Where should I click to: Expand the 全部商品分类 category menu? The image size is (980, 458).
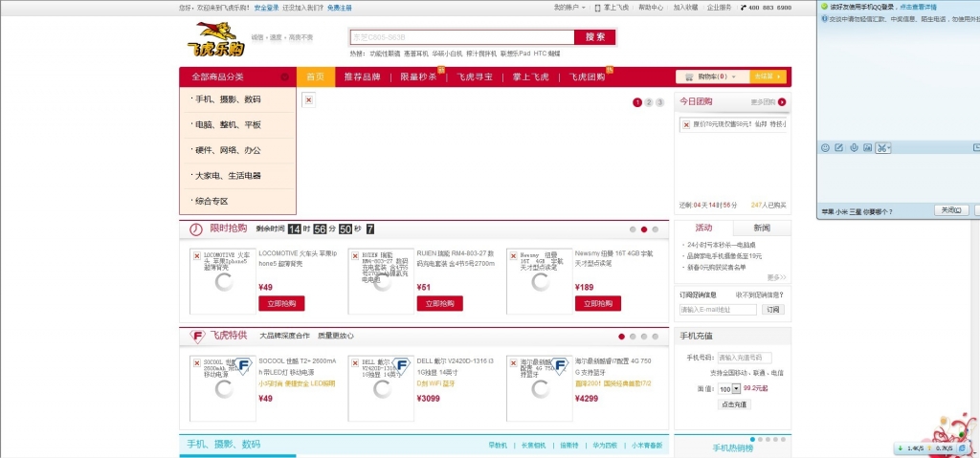[x=237, y=76]
